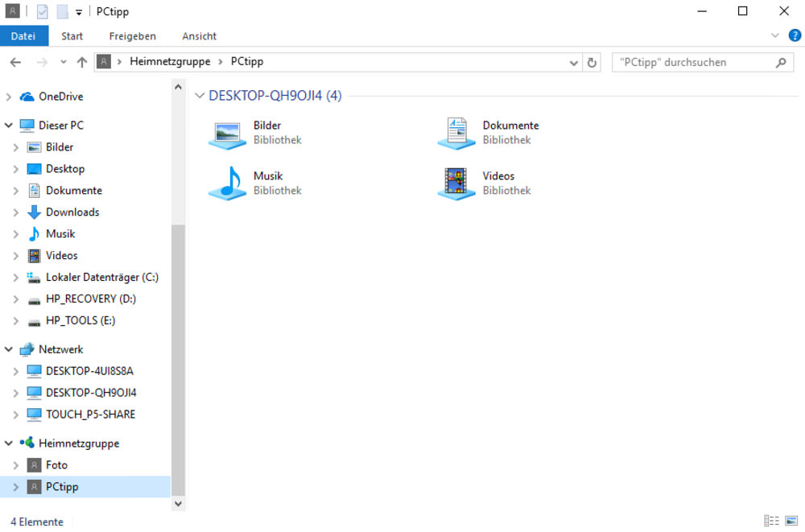Click the OneDrive cloud icon in sidebar
Screen dimensions: 805x532
27,97
